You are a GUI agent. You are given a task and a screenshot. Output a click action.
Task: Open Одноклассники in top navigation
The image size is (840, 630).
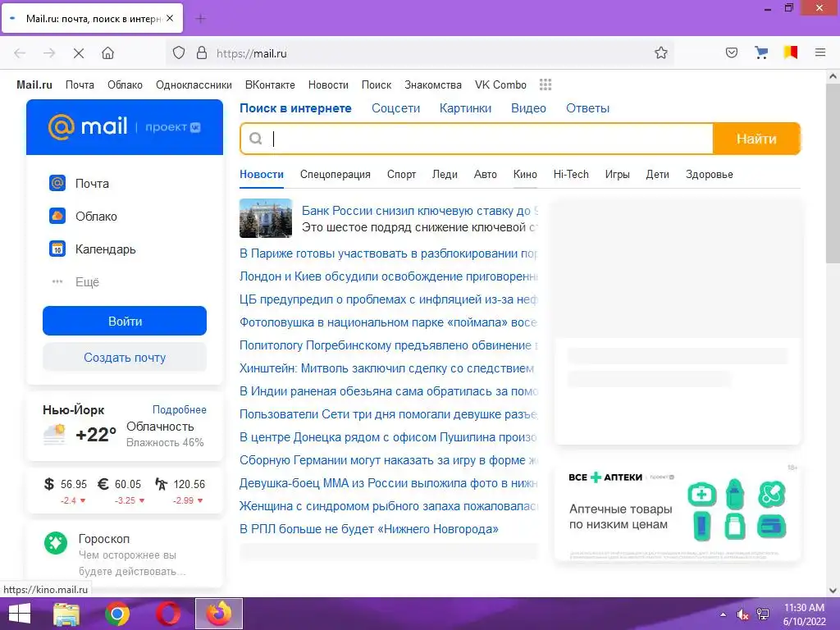coord(194,84)
